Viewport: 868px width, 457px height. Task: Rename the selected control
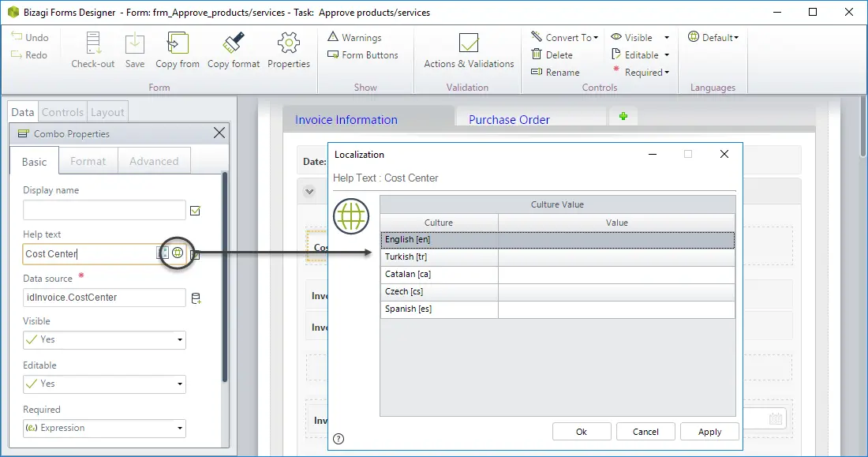[555, 72]
